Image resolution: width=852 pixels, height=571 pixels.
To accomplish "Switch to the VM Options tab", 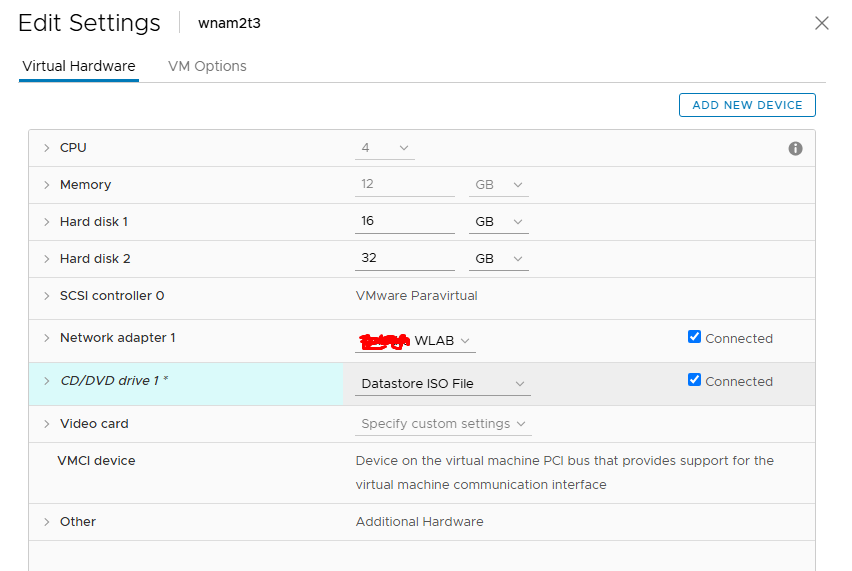I will click(207, 66).
